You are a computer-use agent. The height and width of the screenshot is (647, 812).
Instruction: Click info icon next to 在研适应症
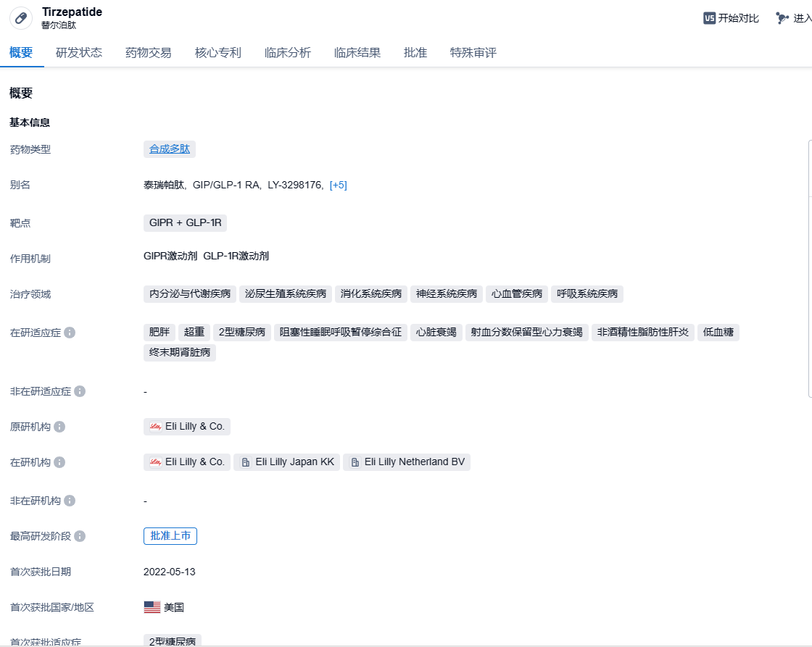point(70,333)
